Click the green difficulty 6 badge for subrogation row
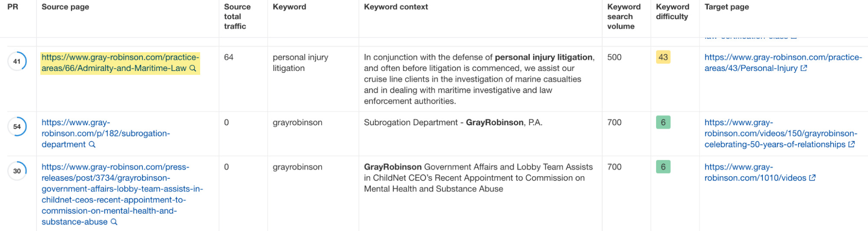 coord(663,122)
